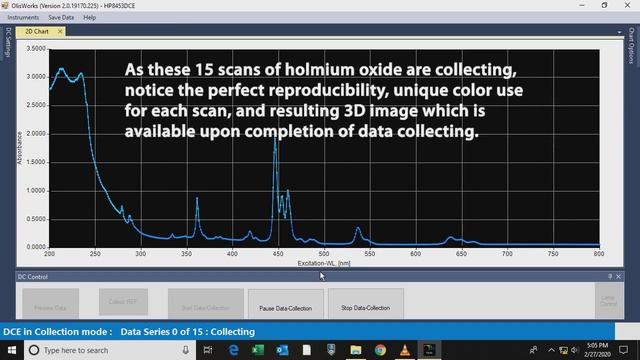Open the Help menu
The image size is (640, 360).
pos(89,18)
